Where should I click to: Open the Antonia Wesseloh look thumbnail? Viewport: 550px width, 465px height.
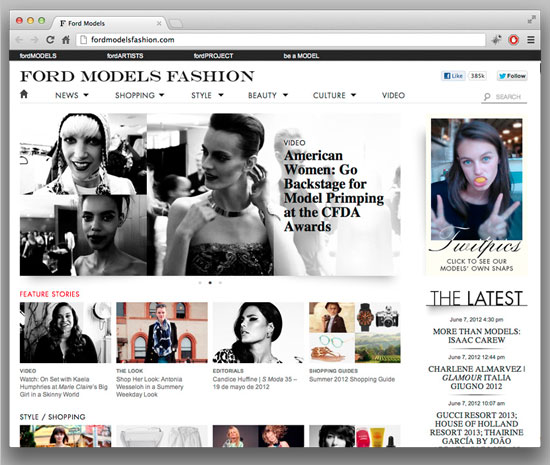click(x=162, y=332)
